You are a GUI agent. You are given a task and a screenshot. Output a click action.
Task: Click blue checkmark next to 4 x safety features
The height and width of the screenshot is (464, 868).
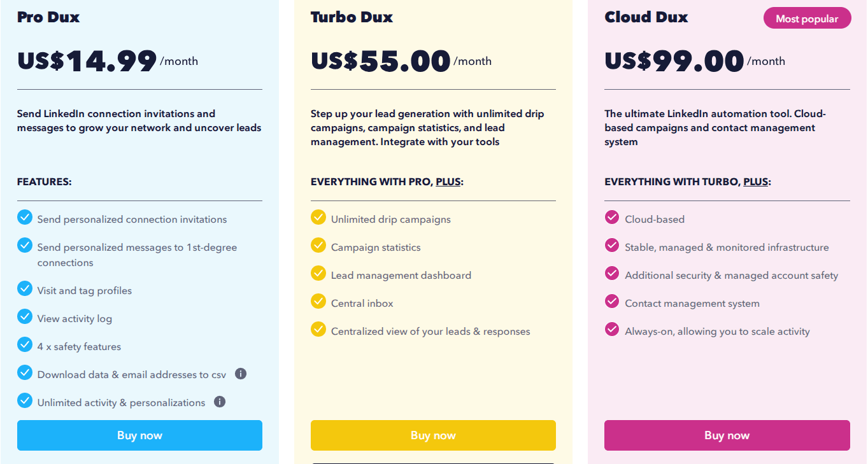(25, 345)
